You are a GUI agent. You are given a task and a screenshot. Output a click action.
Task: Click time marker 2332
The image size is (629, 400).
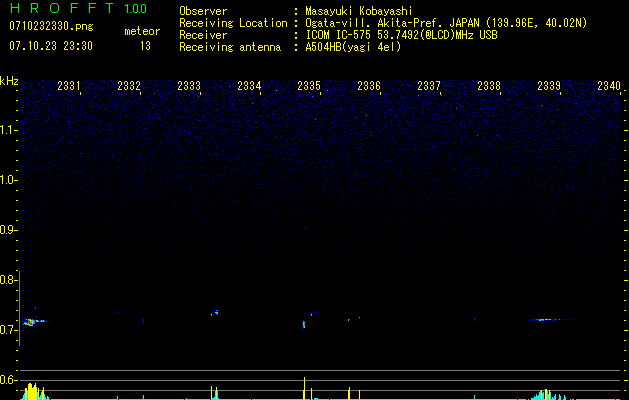[x=129, y=85]
